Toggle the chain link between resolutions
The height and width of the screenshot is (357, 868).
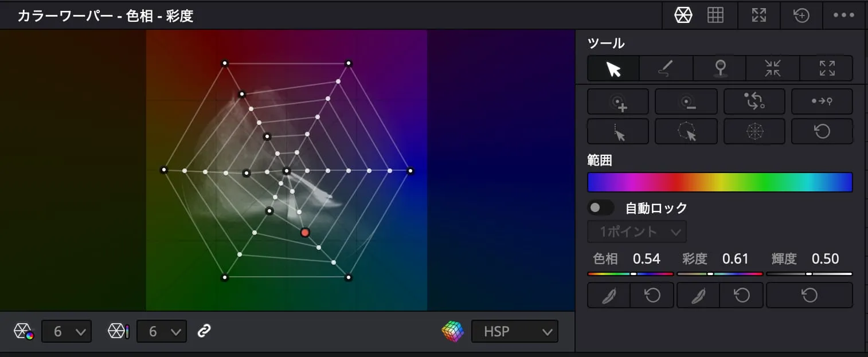(x=204, y=331)
